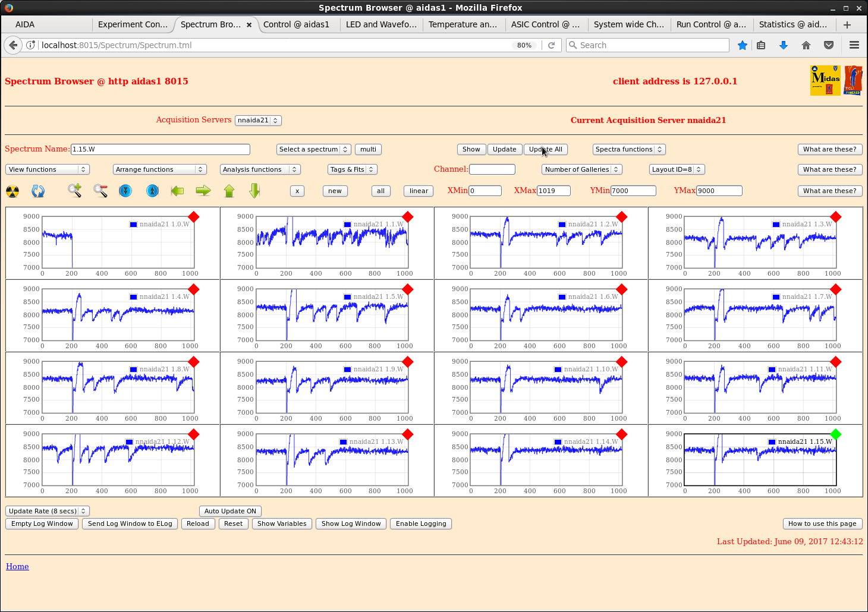Click the green down arrow icon
Viewport: 868px width, 612px height.
point(254,191)
